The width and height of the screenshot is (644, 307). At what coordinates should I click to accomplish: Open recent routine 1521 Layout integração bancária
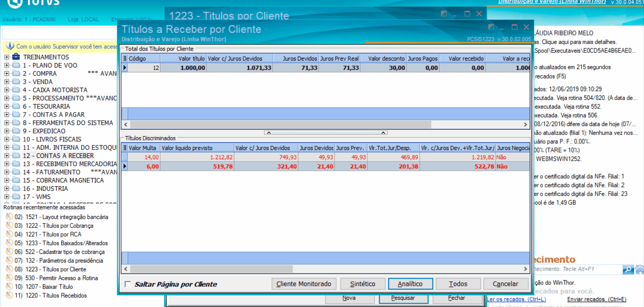coord(67,217)
